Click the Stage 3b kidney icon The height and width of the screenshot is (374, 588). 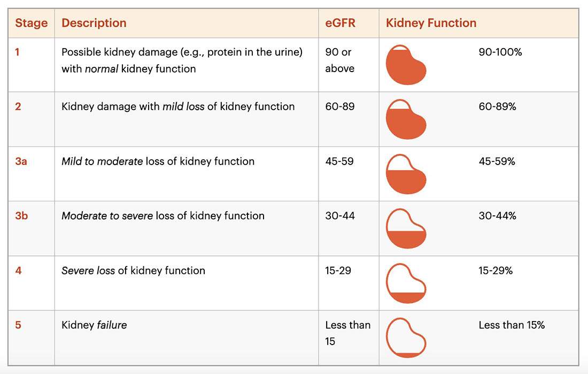click(406, 229)
